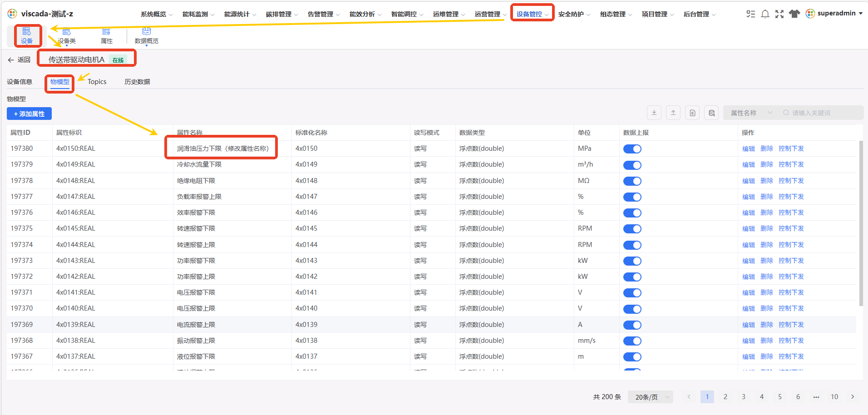Switch to 物模型 tab
The height and width of the screenshot is (415, 868).
click(x=60, y=82)
